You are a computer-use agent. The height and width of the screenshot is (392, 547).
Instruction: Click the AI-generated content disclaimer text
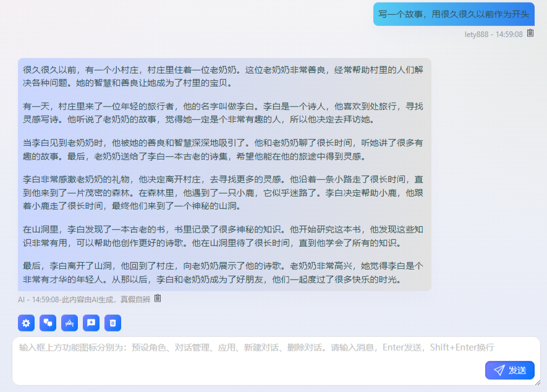pos(84,299)
